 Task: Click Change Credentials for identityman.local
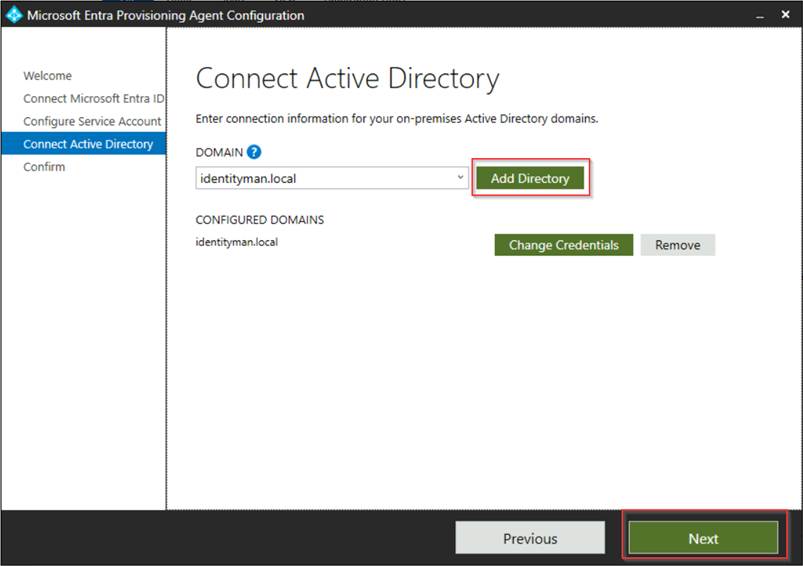click(x=563, y=245)
